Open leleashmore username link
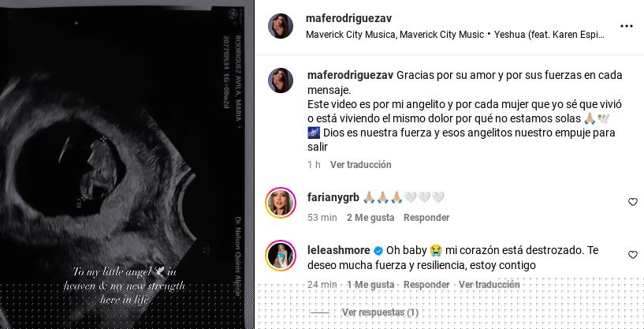The image size is (644, 329). click(x=339, y=250)
